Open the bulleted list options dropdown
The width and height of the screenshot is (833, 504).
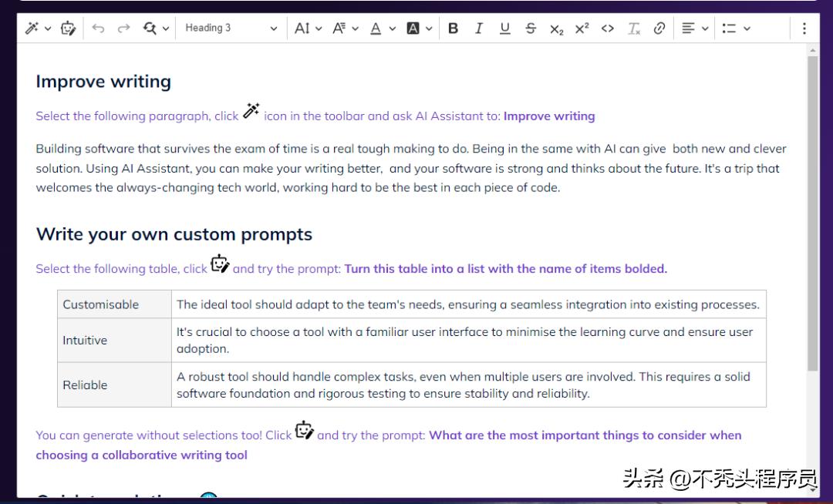click(x=736, y=29)
